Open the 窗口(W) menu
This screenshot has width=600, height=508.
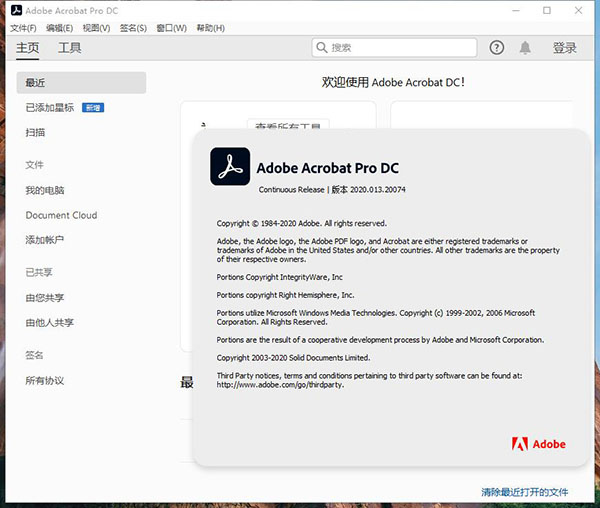(x=171, y=28)
